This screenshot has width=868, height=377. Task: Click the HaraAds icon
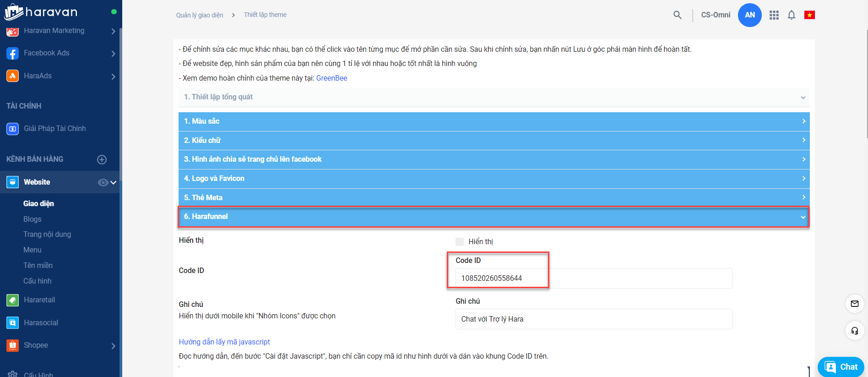tap(12, 76)
